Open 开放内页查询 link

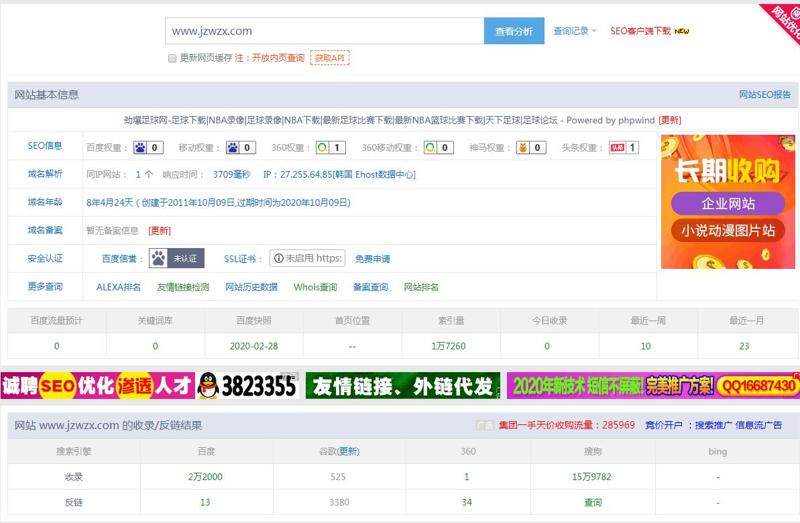(278, 58)
